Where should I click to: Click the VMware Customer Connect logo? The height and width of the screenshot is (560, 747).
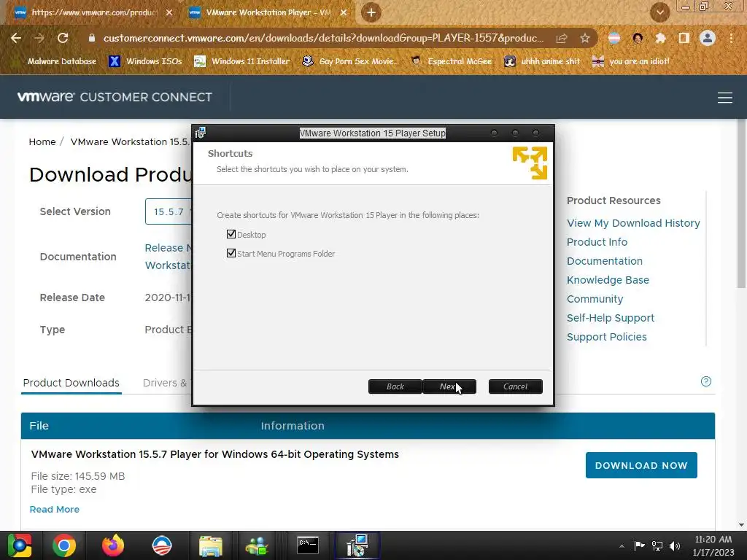[x=115, y=97]
